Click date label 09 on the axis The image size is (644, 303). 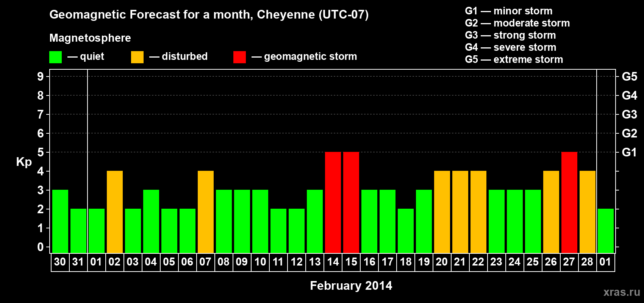click(x=242, y=262)
